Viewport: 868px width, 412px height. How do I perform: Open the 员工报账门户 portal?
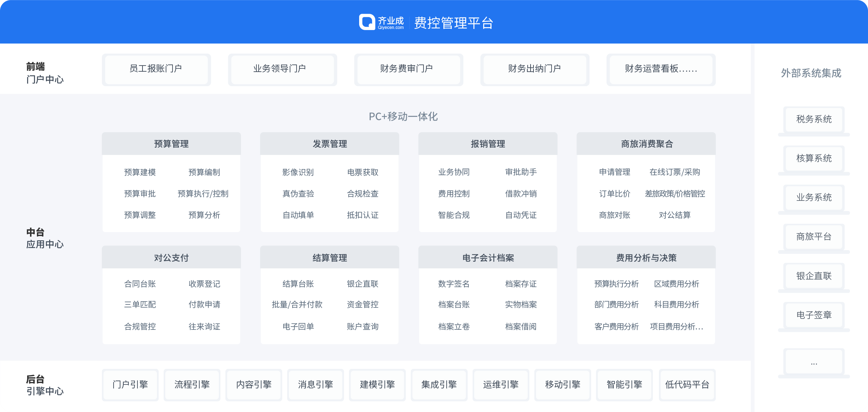pos(156,69)
